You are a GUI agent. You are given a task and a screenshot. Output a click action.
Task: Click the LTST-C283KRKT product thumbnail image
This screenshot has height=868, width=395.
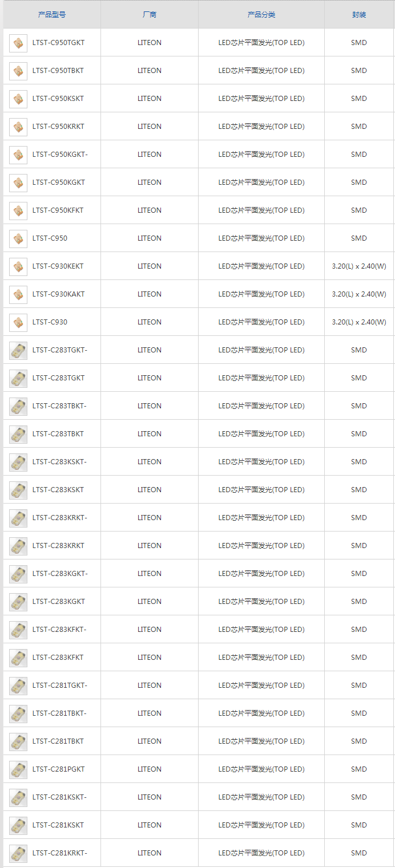click(18, 545)
